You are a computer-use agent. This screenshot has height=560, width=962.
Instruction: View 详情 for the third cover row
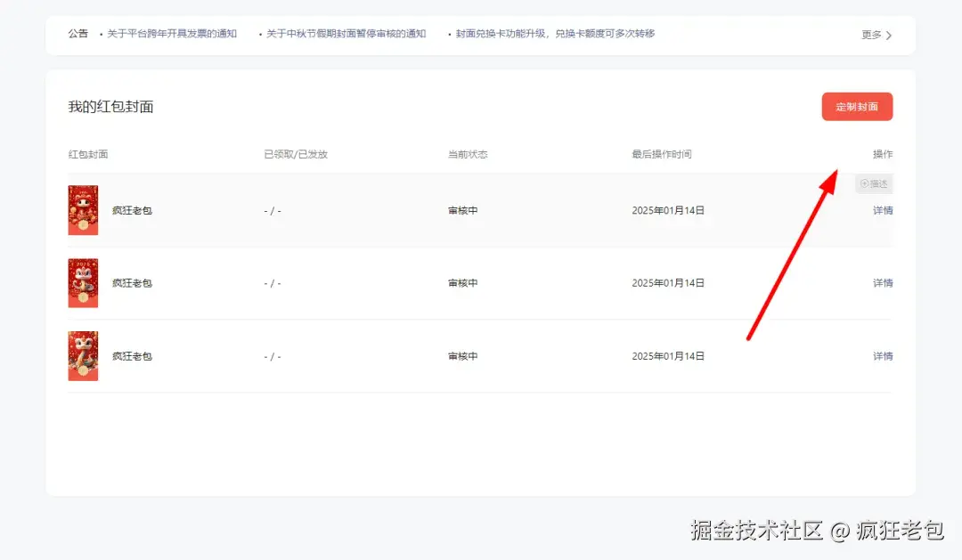882,355
